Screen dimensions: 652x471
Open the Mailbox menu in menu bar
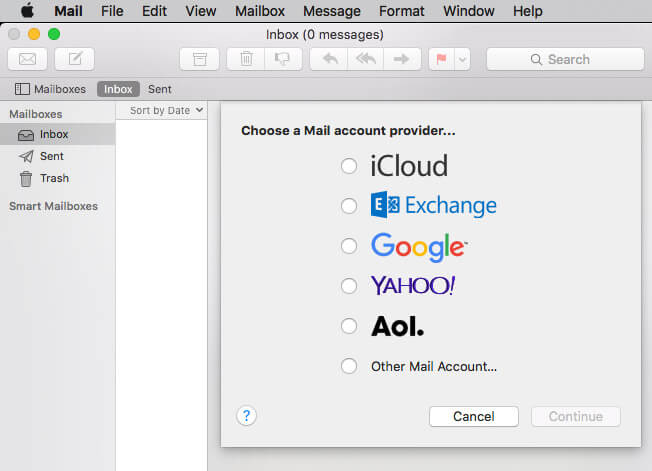point(259,11)
